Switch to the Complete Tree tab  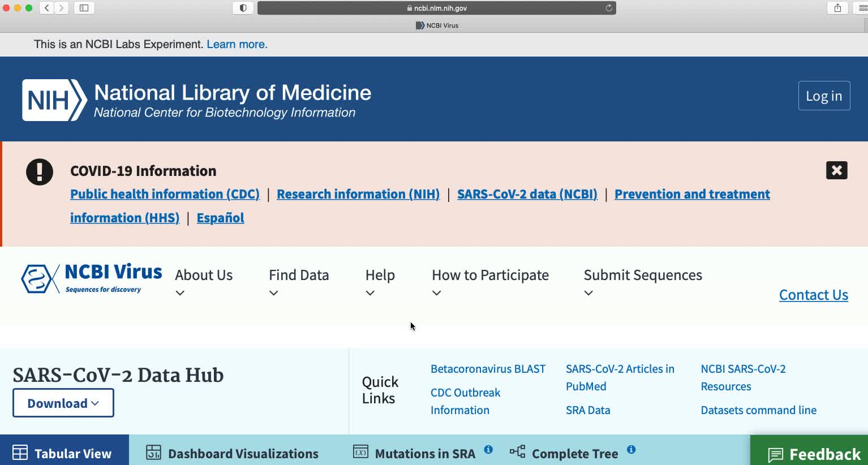(564, 453)
